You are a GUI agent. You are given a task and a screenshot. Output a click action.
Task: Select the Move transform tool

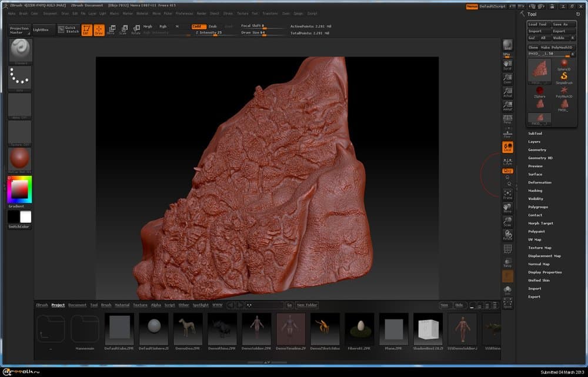click(111, 29)
